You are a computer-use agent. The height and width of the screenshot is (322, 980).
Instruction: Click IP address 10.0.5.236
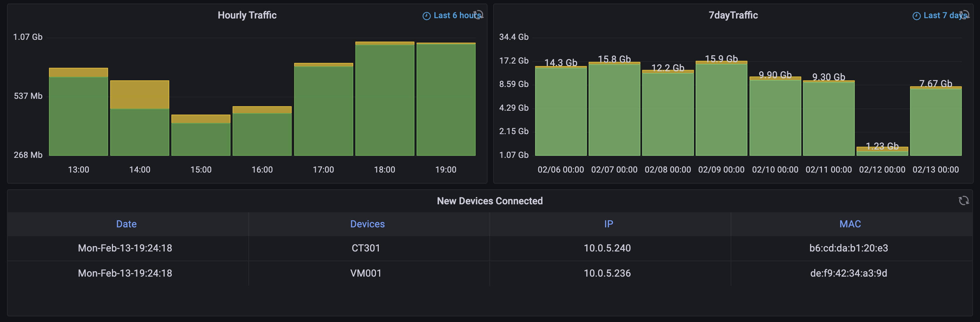(x=607, y=273)
